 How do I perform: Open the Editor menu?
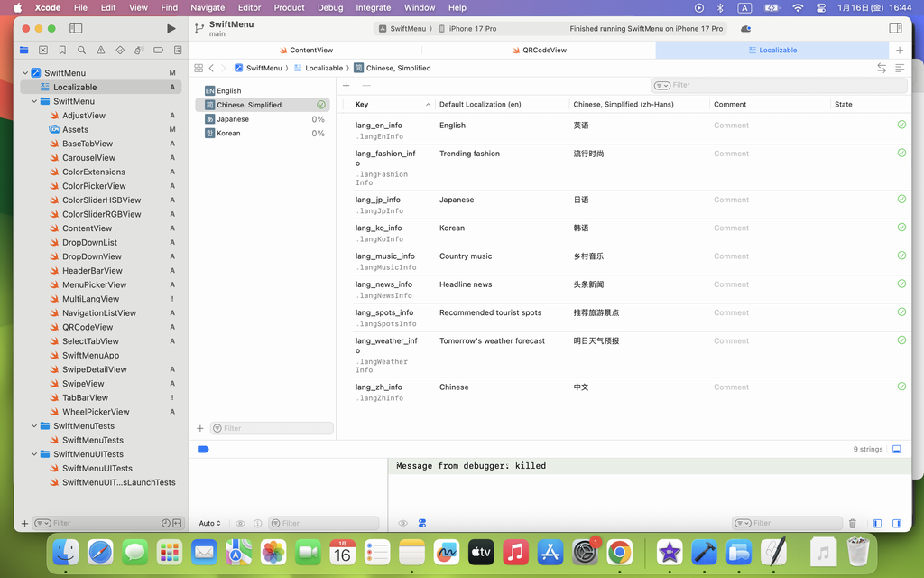(x=249, y=7)
